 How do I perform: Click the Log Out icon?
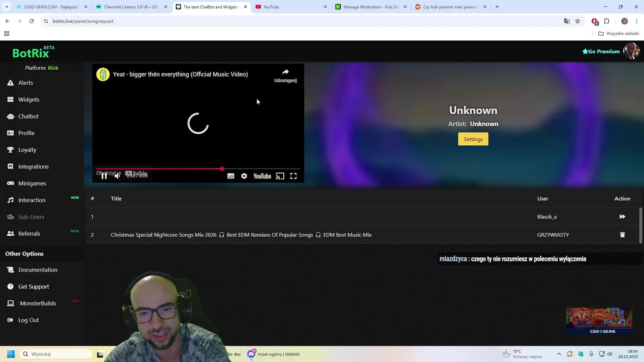(10, 320)
